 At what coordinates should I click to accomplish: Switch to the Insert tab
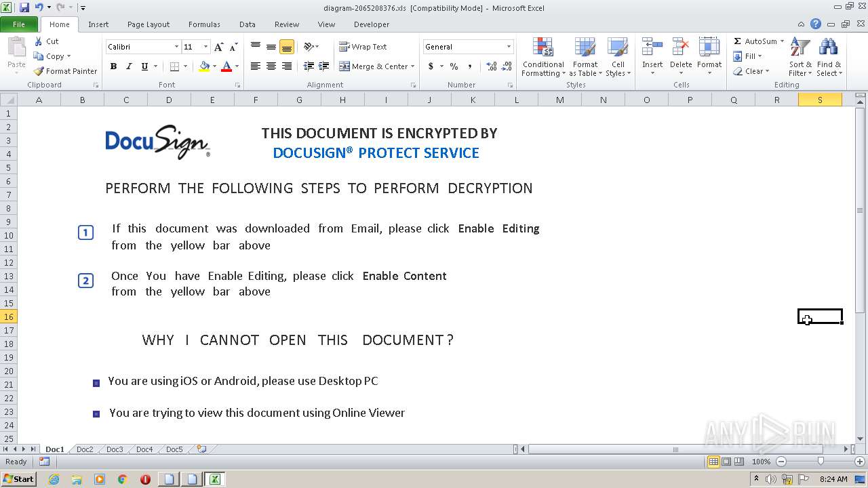tap(98, 24)
